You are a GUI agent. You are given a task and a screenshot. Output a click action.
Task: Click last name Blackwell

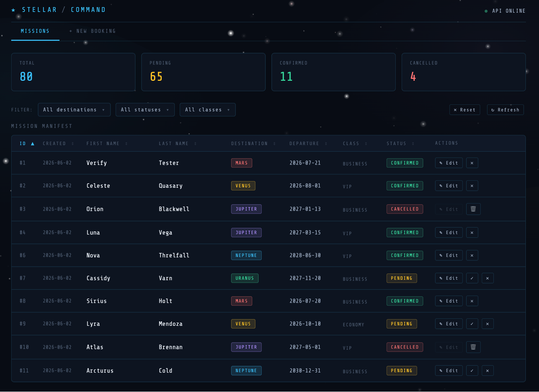pyautogui.click(x=174, y=209)
